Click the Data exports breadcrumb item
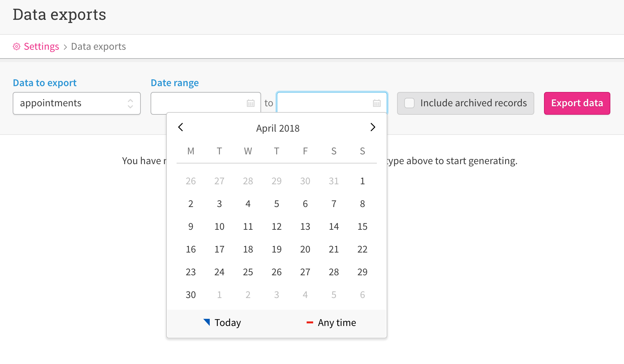Image resolution: width=624 pixels, height=364 pixels. pyautogui.click(x=98, y=46)
